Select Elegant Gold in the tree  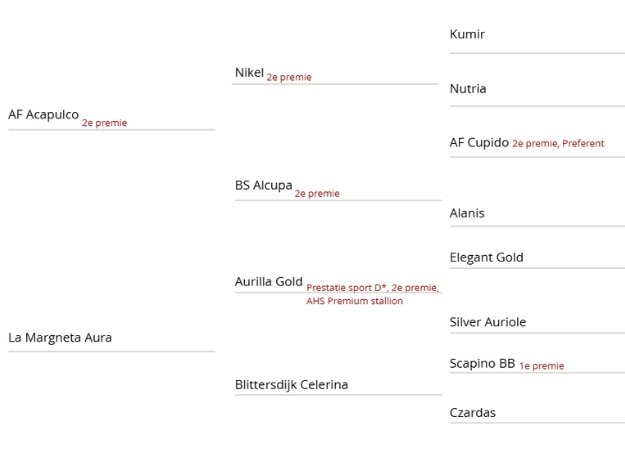click(486, 257)
